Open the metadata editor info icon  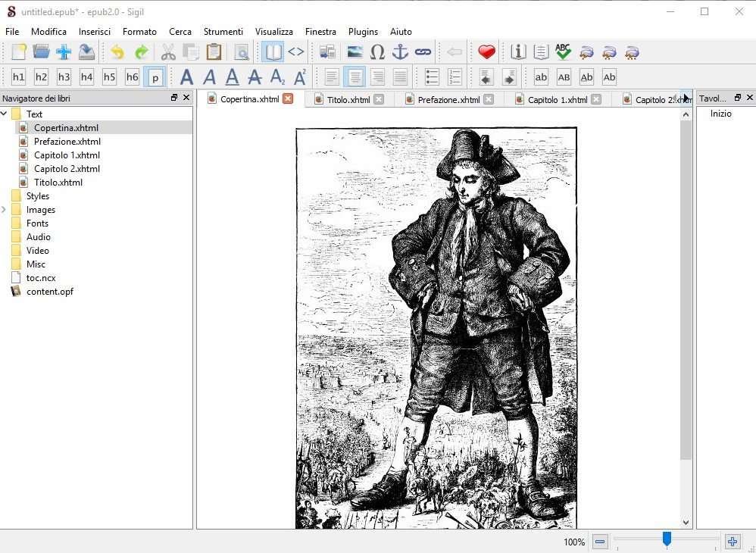point(518,52)
